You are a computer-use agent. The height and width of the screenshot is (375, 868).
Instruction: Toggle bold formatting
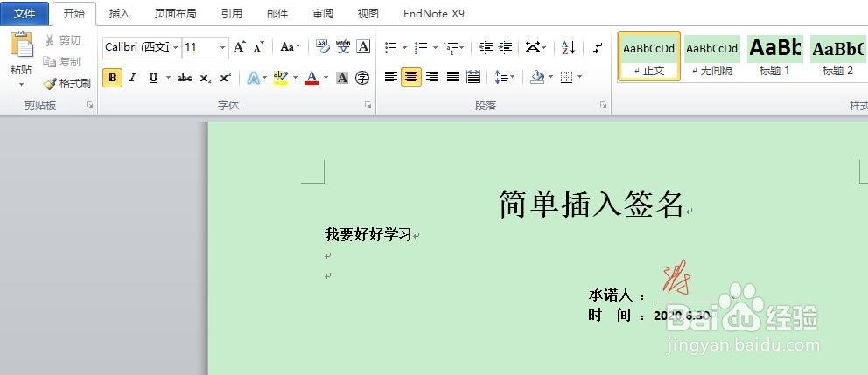pos(112,78)
